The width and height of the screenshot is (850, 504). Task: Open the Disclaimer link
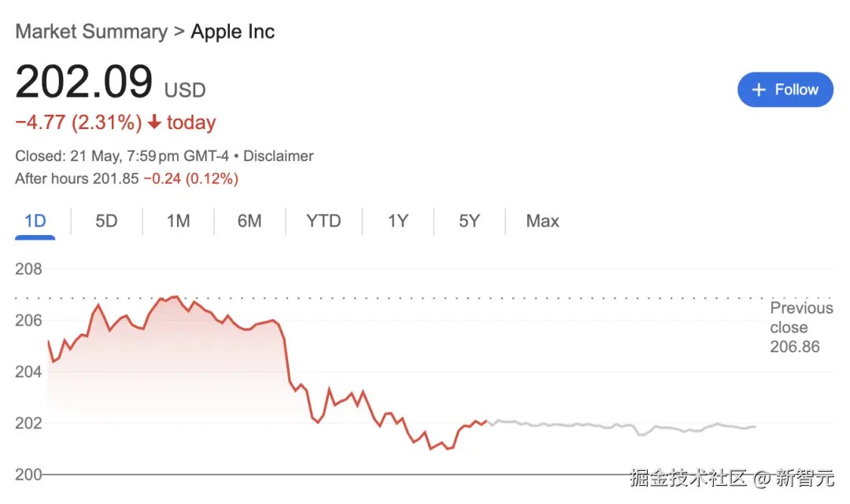pos(278,156)
